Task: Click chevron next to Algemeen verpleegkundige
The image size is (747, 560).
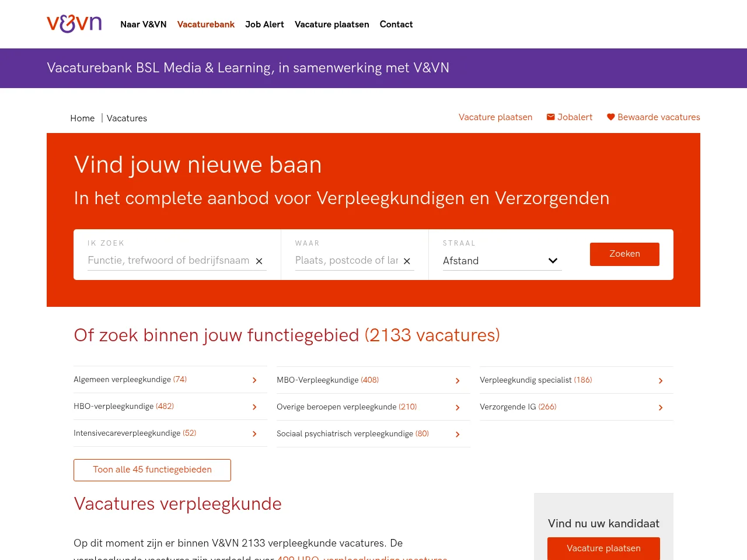Action: pyautogui.click(x=254, y=380)
